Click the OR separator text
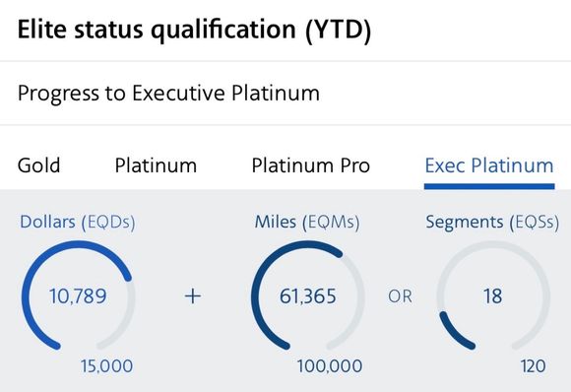Image resolution: width=571 pixels, height=392 pixels. 400,296
